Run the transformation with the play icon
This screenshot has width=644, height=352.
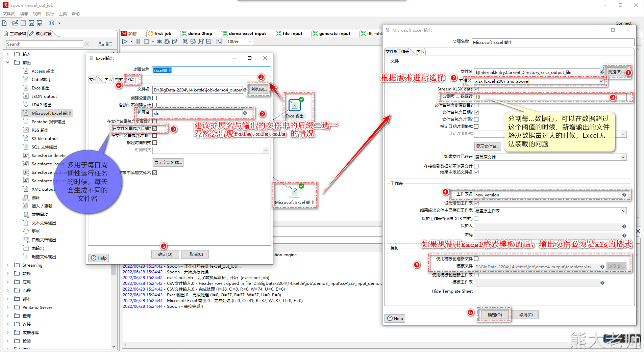125,42
